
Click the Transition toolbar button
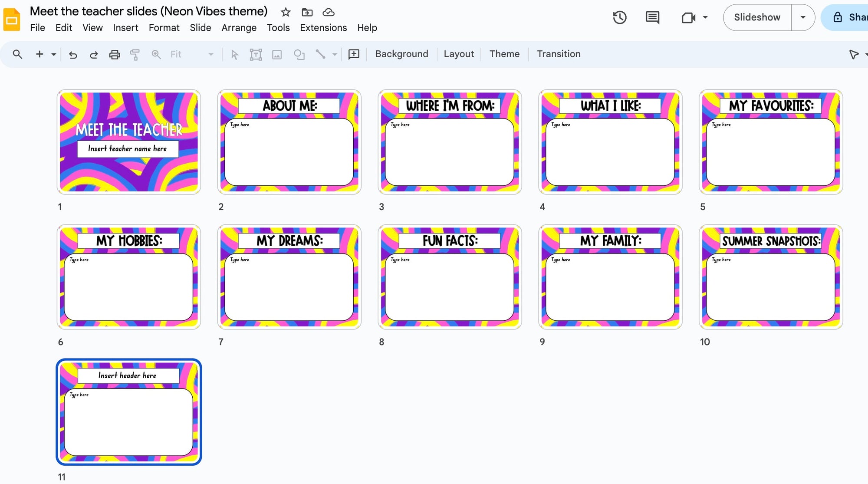tap(558, 54)
